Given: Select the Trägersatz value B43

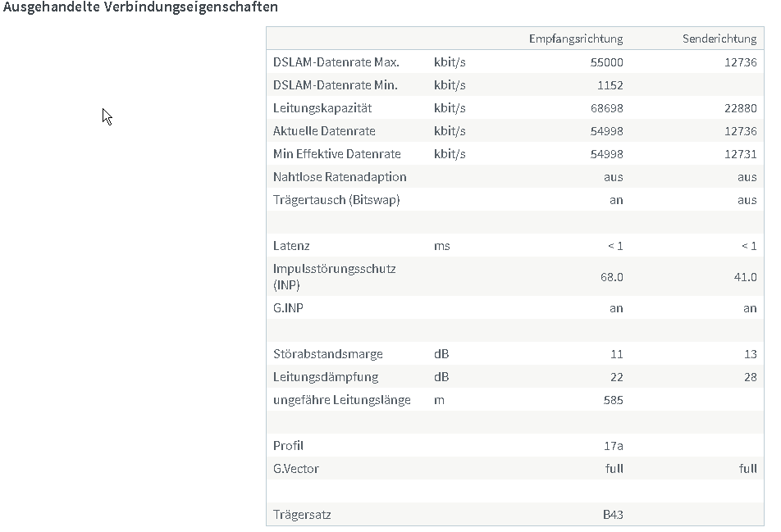Looking at the screenshot, I should [x=613, y=515].
